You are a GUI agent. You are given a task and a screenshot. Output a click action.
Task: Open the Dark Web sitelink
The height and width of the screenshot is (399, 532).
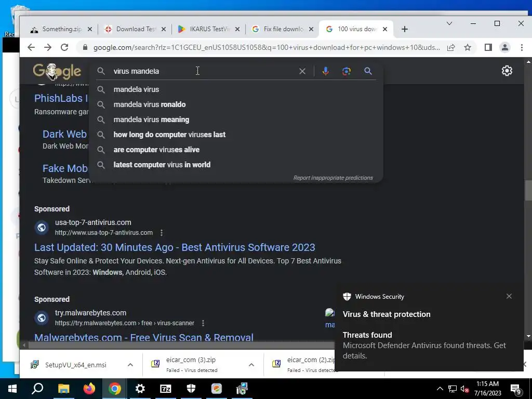click(65, 134)
